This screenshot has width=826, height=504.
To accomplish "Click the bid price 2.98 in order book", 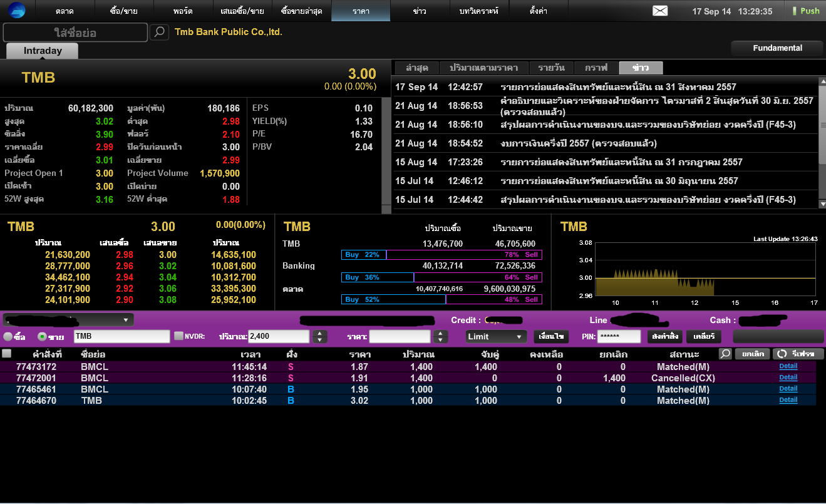I will pos(124,255).
